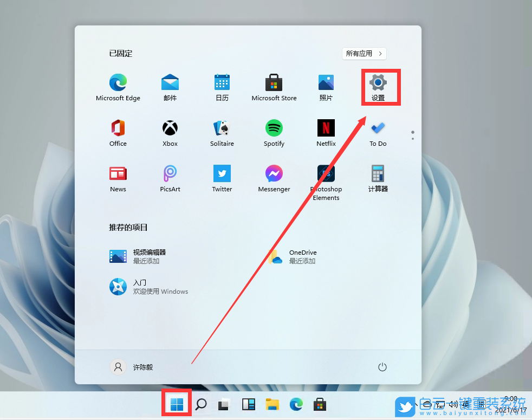The width and height of the screenshot is (532, 420).
Task: Open the Xbox app
Action: 170,130
